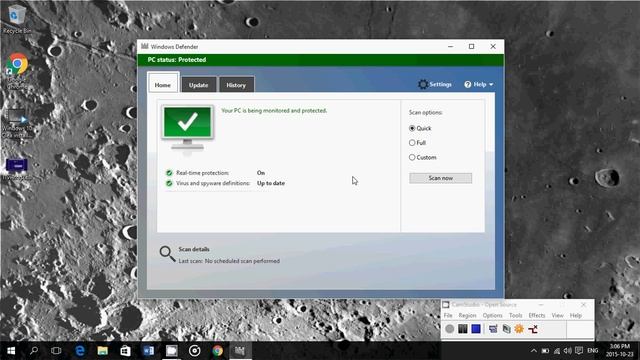Open CamStudio Help menu
This screenshot has height=360, width=640.
(x=576, y=316)
